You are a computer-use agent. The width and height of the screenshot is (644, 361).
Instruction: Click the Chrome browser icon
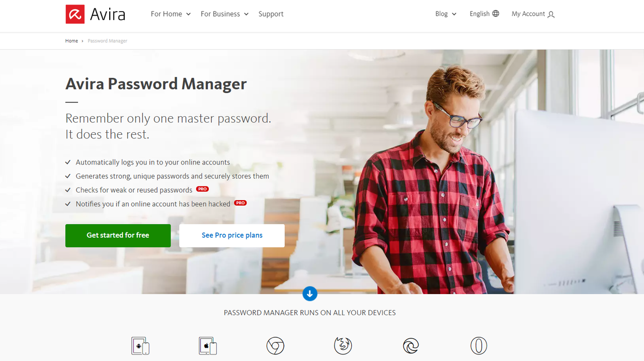click(275, 346)
